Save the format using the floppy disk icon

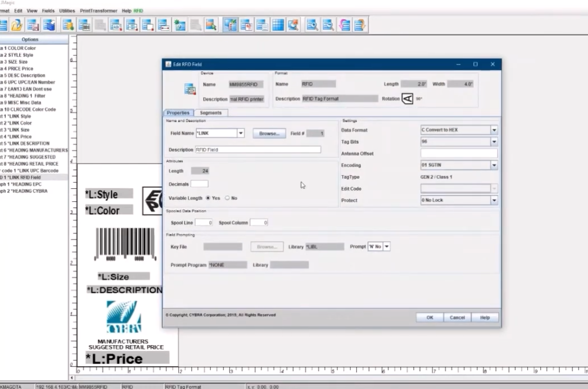[33, 25]
